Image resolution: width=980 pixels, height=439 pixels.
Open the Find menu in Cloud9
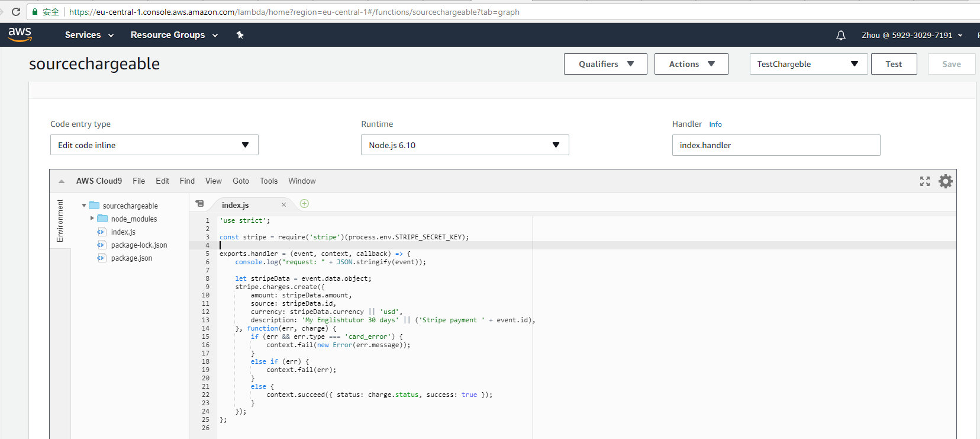187,181
